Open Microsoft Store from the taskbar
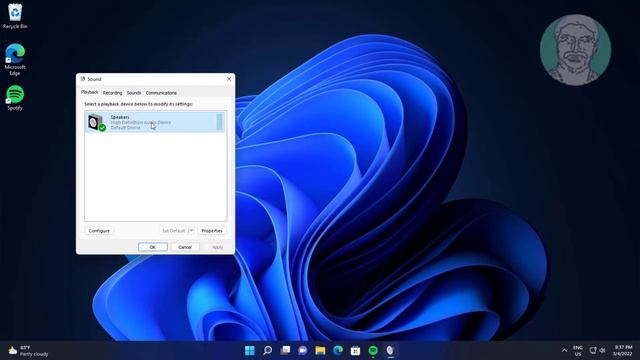This screenshot has width=640, height=360. click(x=356, y=350)
